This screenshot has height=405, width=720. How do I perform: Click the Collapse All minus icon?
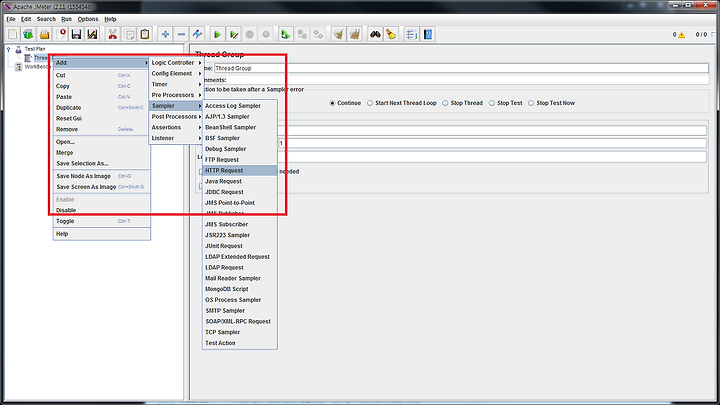click(181, 34)
